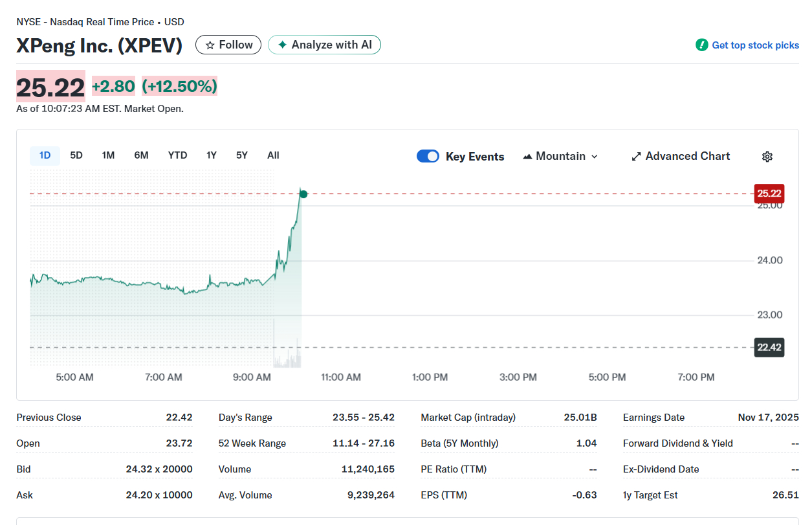The height and width of the screenshot is (525, 812).
Task: Show the 5Y chart range
Action: (242, 155)
